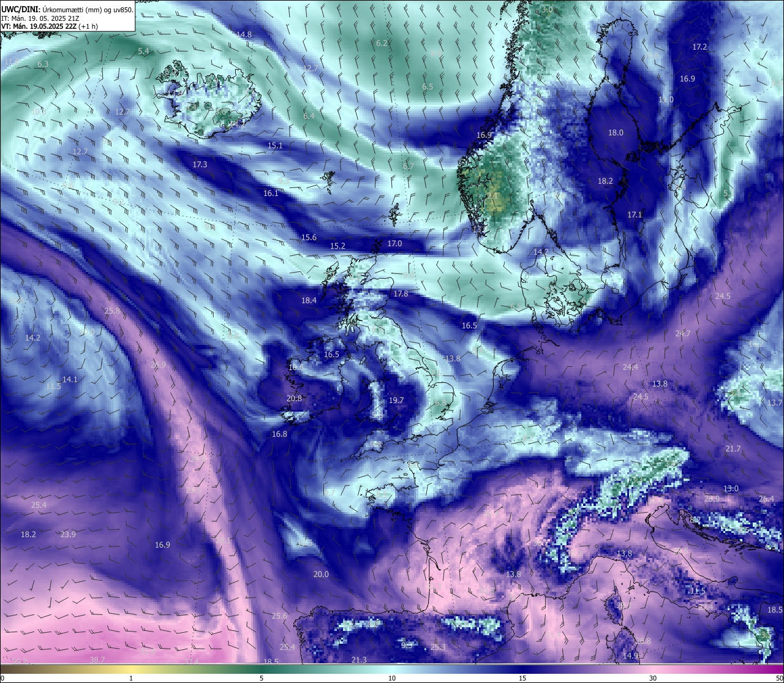Viewport: 784px width, 683px height.
Task: Click the 18.4 value west of Scotland
Action: coord(309,300)
